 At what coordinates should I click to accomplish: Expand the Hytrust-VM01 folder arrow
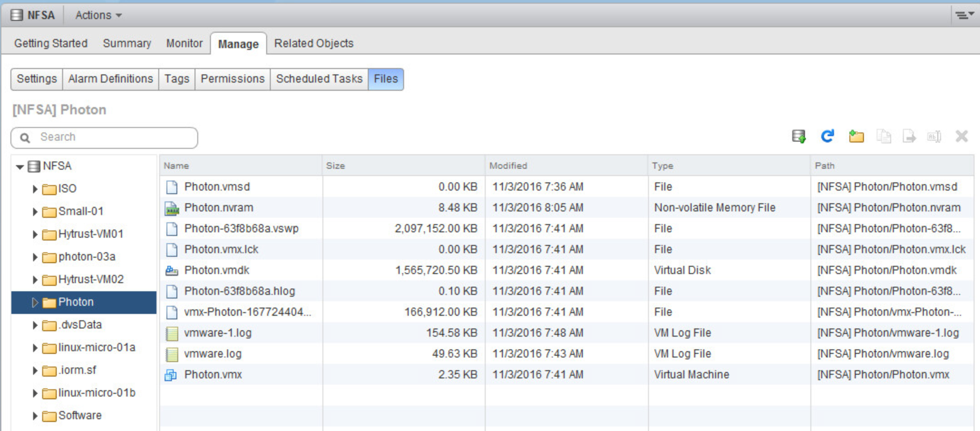[x=35, y=234]
